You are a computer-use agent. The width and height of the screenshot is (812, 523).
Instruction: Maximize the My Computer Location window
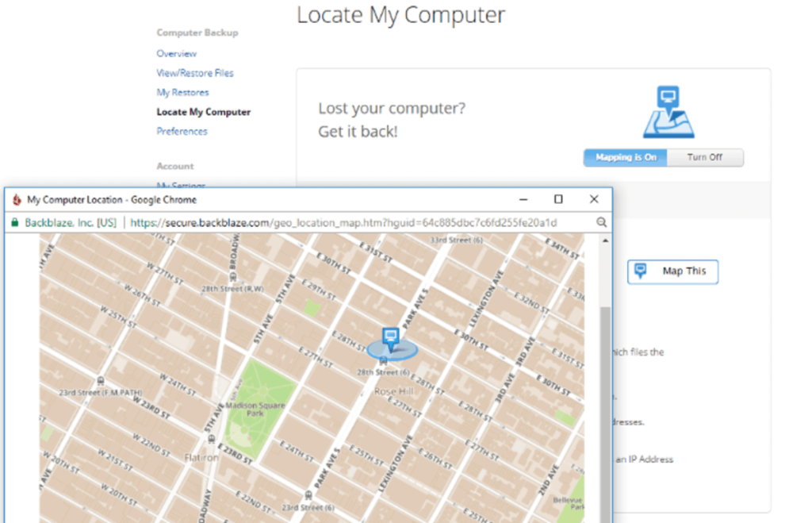558,199
